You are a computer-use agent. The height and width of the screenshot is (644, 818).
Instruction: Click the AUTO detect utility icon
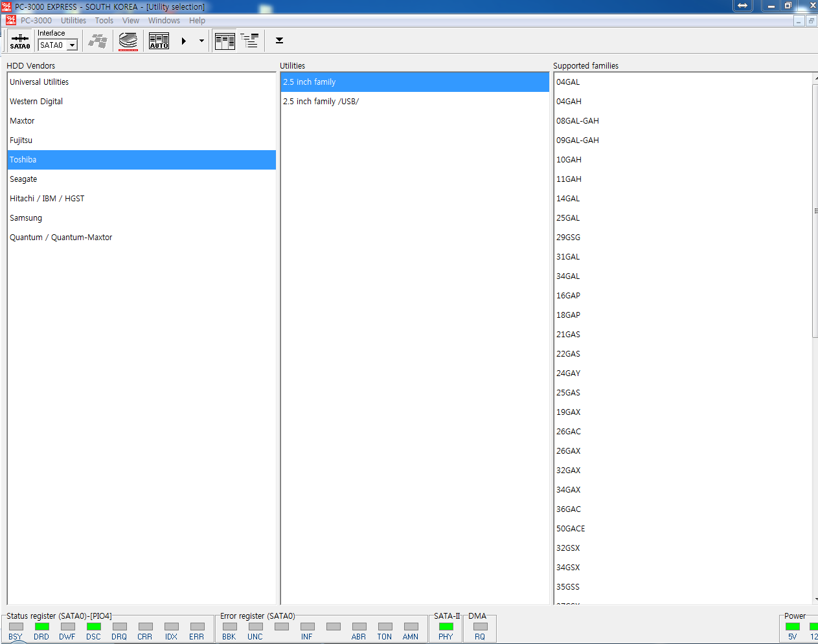tap(159, 41)
